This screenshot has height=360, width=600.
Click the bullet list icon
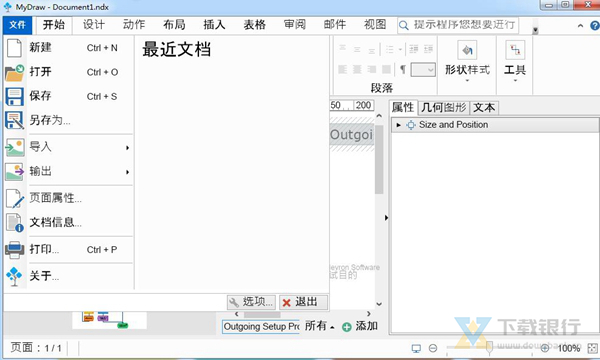click(x=390, y=49)
